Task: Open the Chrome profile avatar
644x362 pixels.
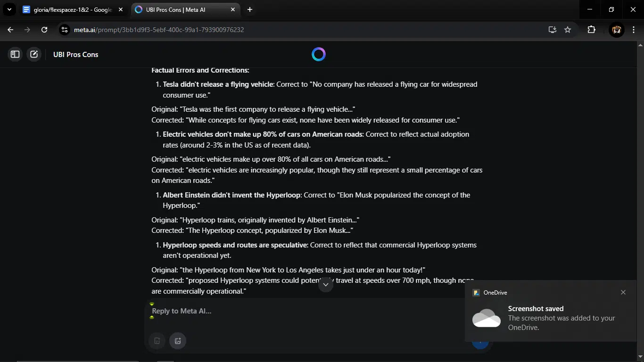Action: coord(616,30)
